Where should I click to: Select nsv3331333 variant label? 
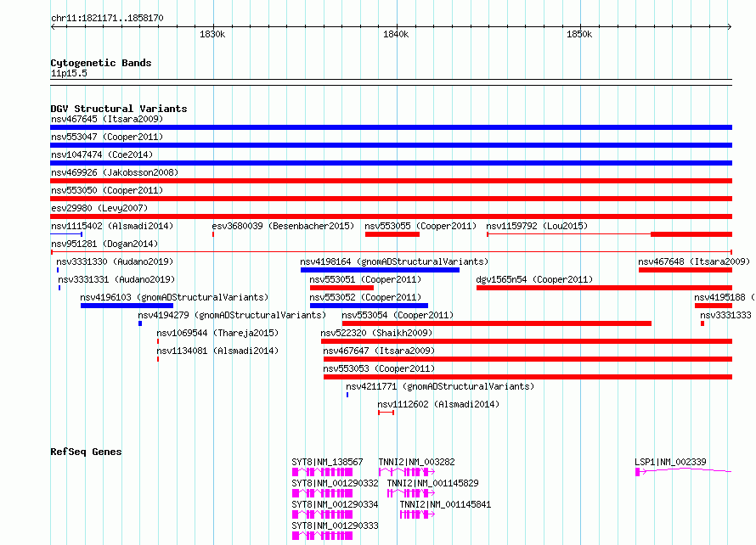click(x=725, y=315)
